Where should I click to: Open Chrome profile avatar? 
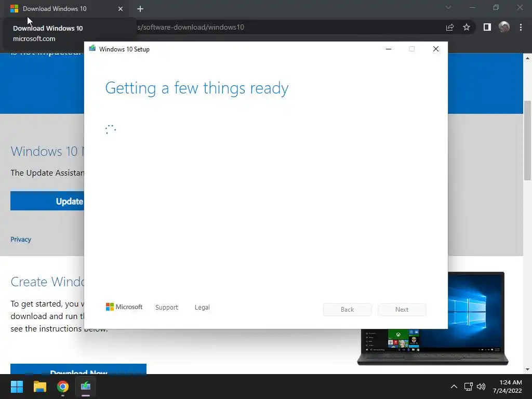[504, 27]
